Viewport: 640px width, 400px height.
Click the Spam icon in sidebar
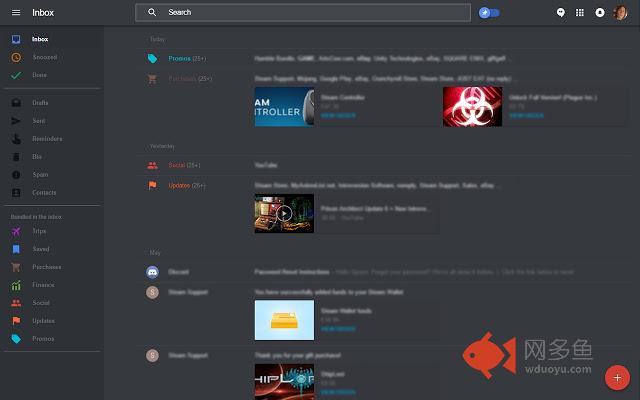16,175
